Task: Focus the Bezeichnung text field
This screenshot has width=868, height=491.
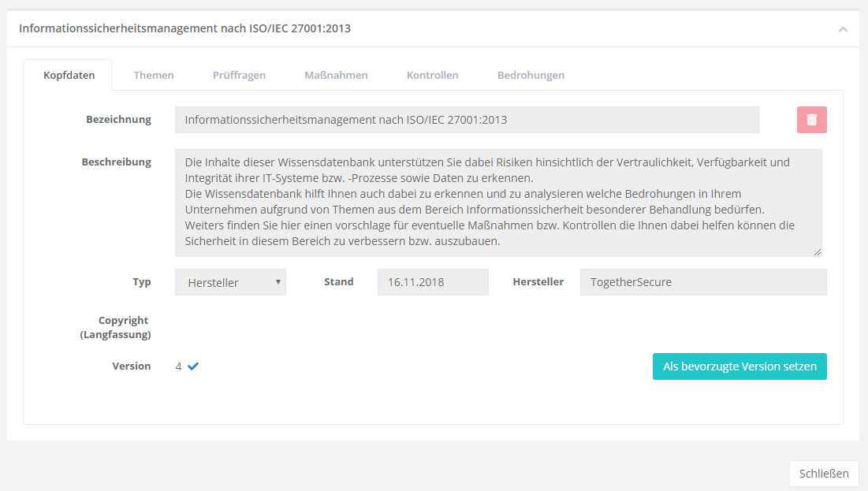Action: 466,120
